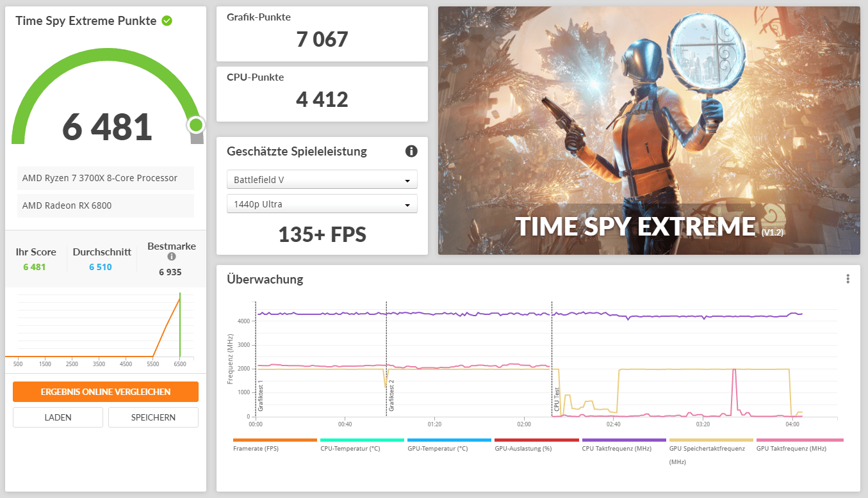
Task: Click Ergebnis Online Vergleichen button
Action: point(106,392)
